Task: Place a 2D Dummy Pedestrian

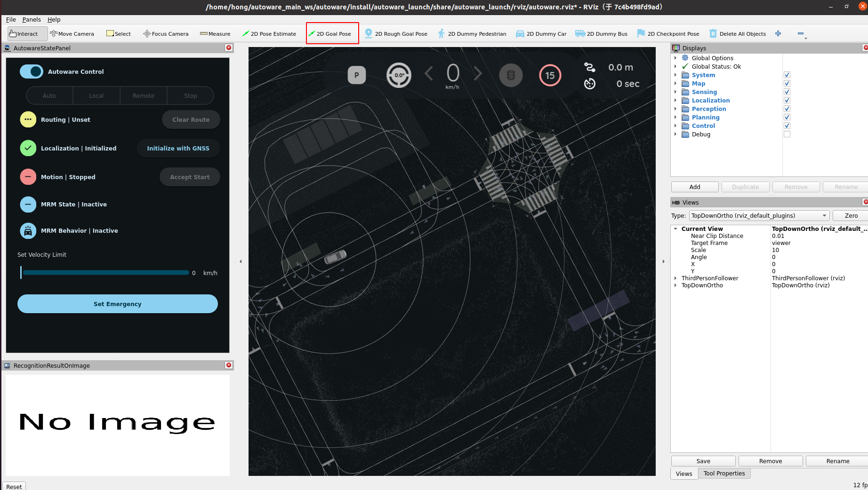Action: coord(472,33)
